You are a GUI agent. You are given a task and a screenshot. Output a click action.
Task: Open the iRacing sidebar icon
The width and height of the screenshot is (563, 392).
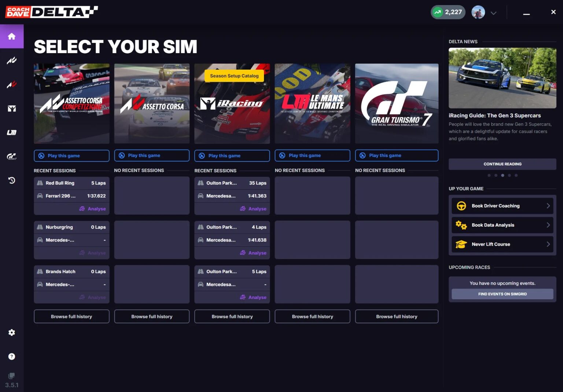pos(12,109)
